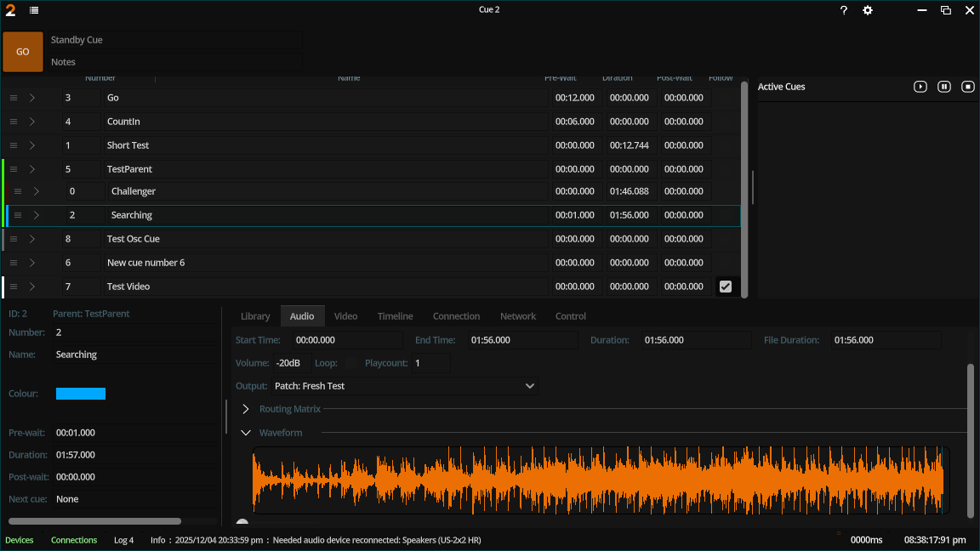Pause all active cues

click(944, 87)
